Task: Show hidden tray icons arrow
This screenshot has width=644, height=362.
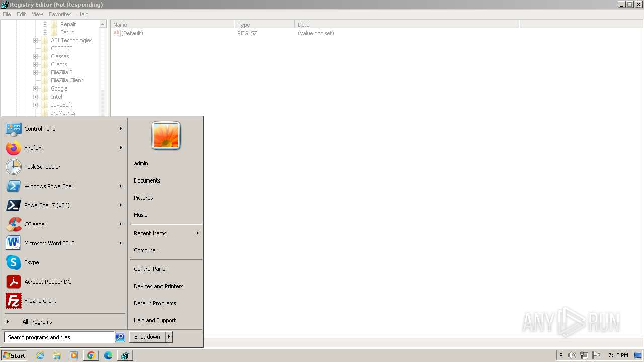Action: [561, 355]
